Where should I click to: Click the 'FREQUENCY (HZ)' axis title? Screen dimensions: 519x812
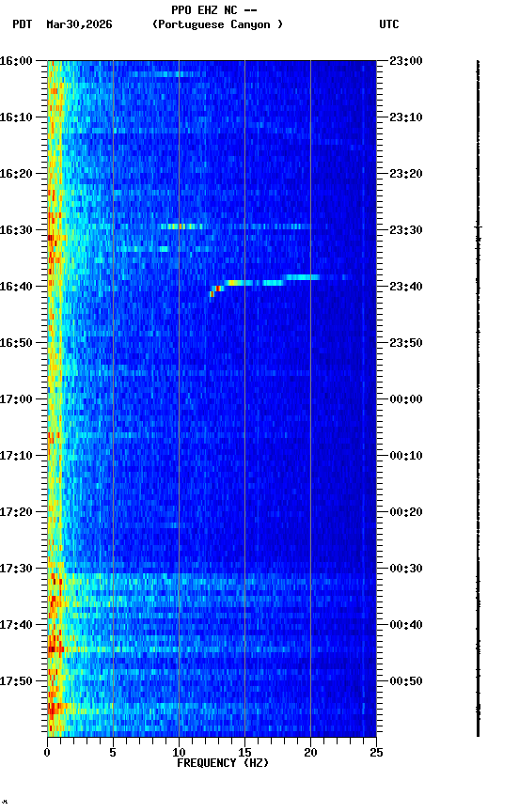[223, 763]
